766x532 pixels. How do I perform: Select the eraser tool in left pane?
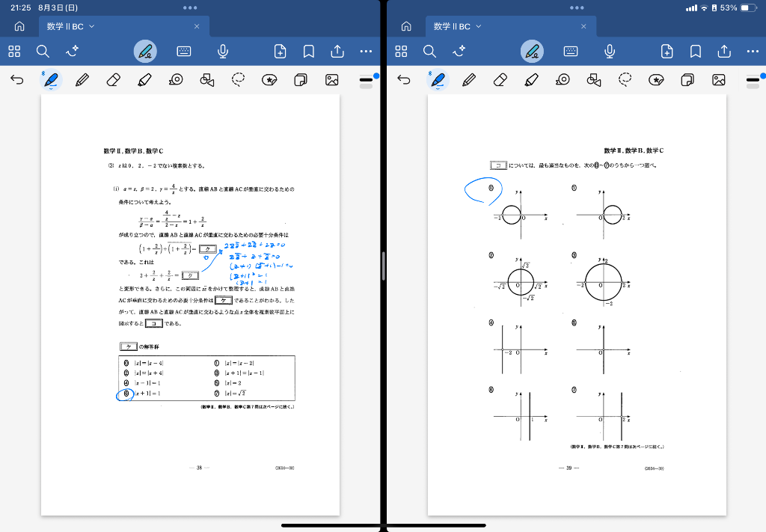click(x=113, y=79)
